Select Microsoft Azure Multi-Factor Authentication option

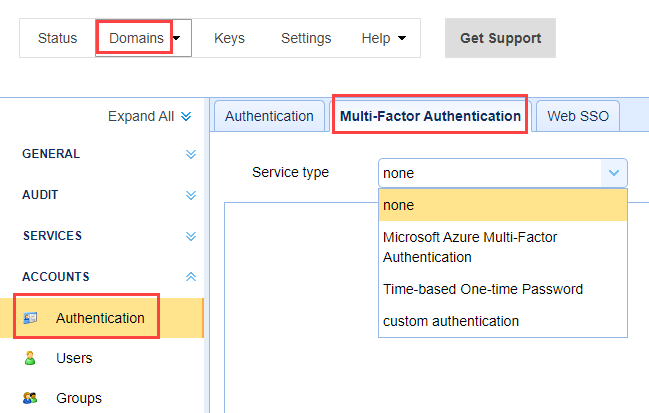(x=470, y=247)
